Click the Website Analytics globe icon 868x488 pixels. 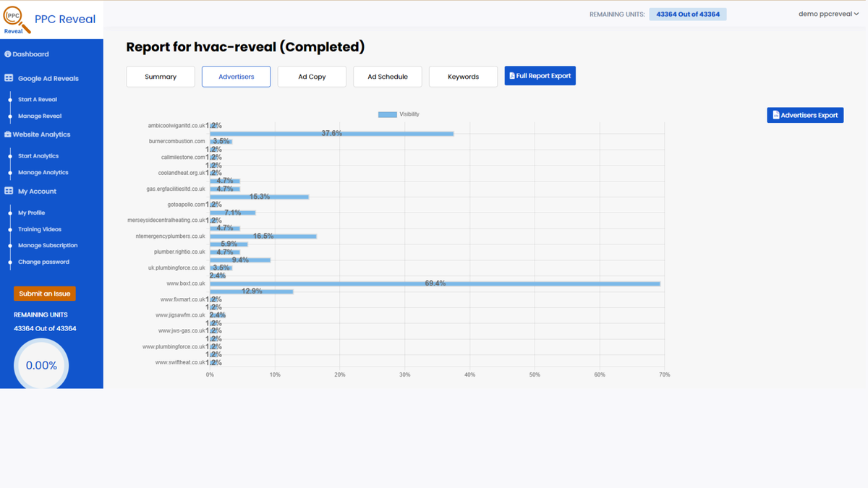8,134
